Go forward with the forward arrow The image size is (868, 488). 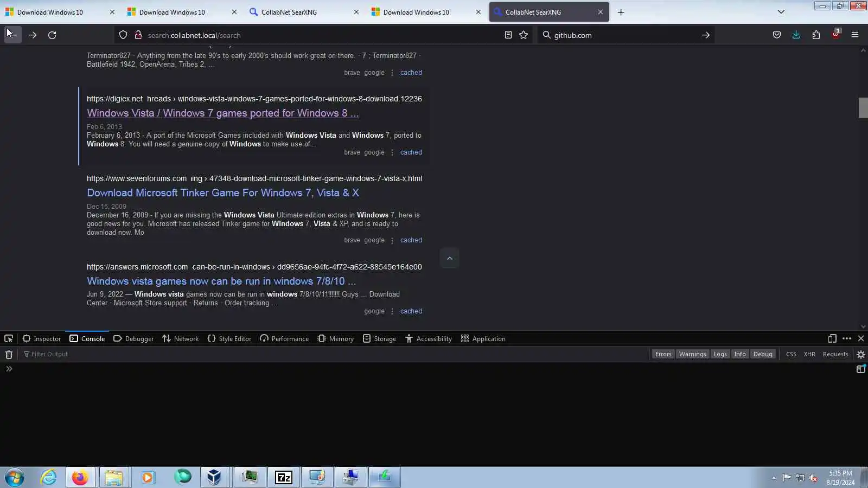point(33,35)
